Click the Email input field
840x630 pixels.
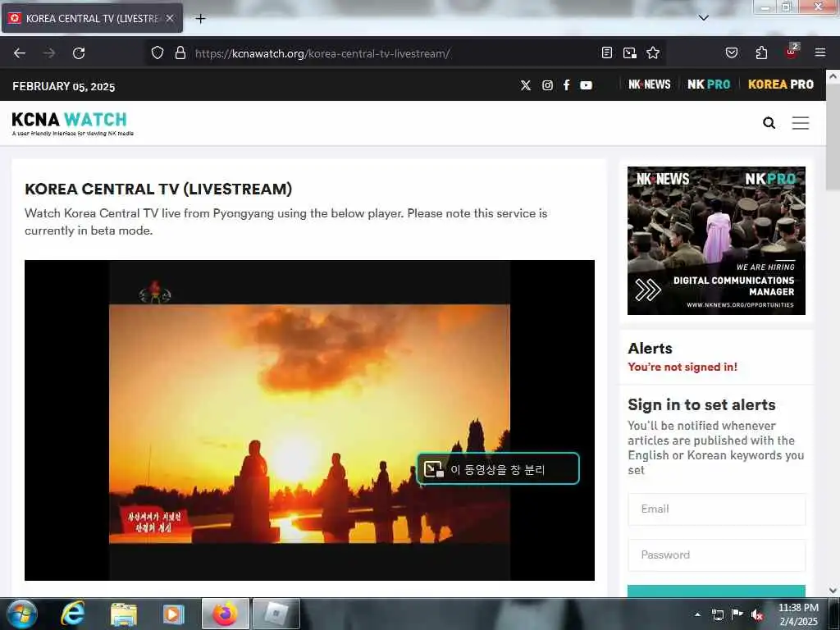coord(717,509)
